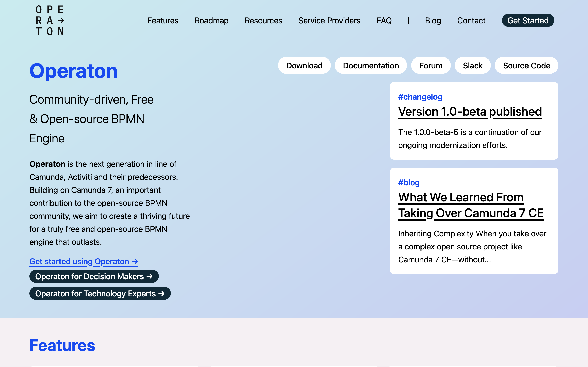This screenshot has width=588, height=367.
Task: Click the #blog tag
Action: click(409, 182)
